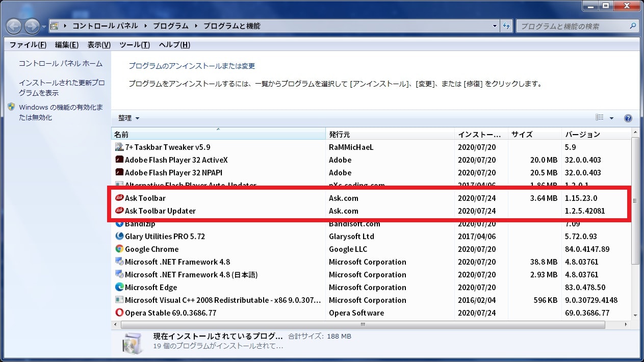Select the Alternative Flash Player Auto-Updater row
This screenshot has width=644, height=362.
[371, 185]
